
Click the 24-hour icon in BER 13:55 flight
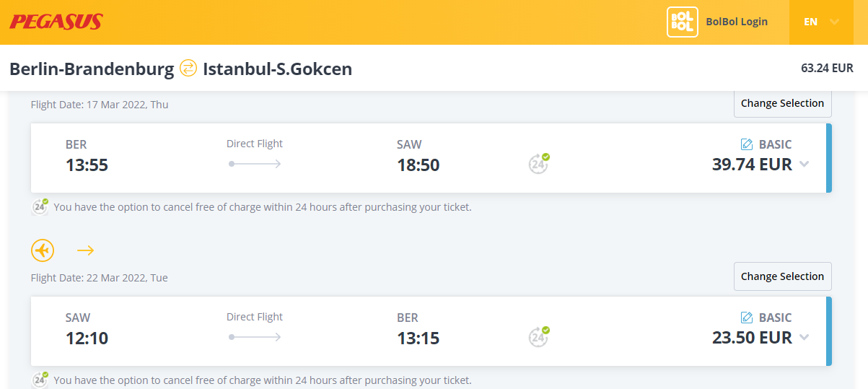coord(538,163)
